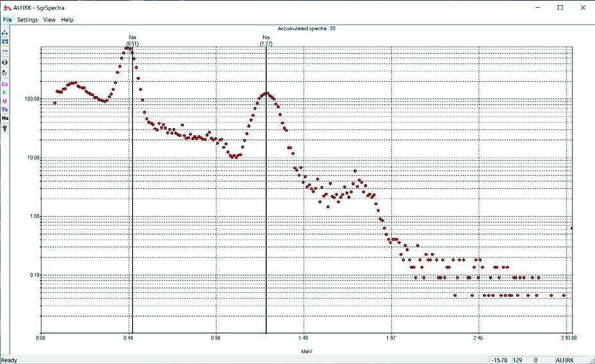Maximize the SgrSpectra window

[x=560, y=7]
